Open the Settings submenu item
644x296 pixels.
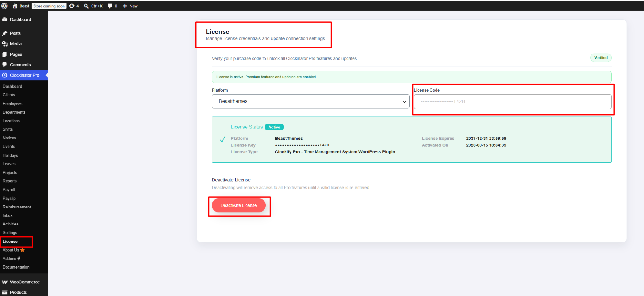[x=10, y=233]
